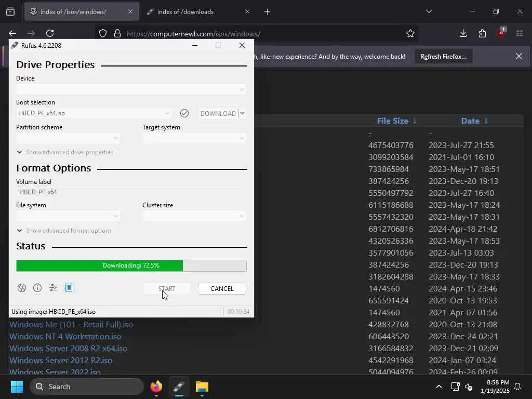Click file size value 6812706816
The height and width of the screenshot is (399, 532).
click(x=391, y=229)
